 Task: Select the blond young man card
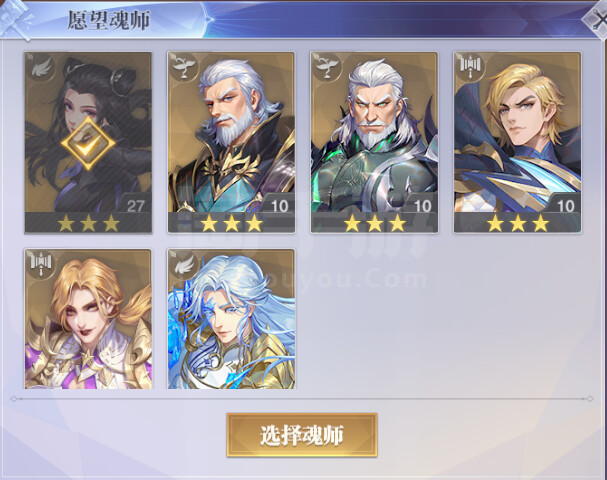coord(517,142)
